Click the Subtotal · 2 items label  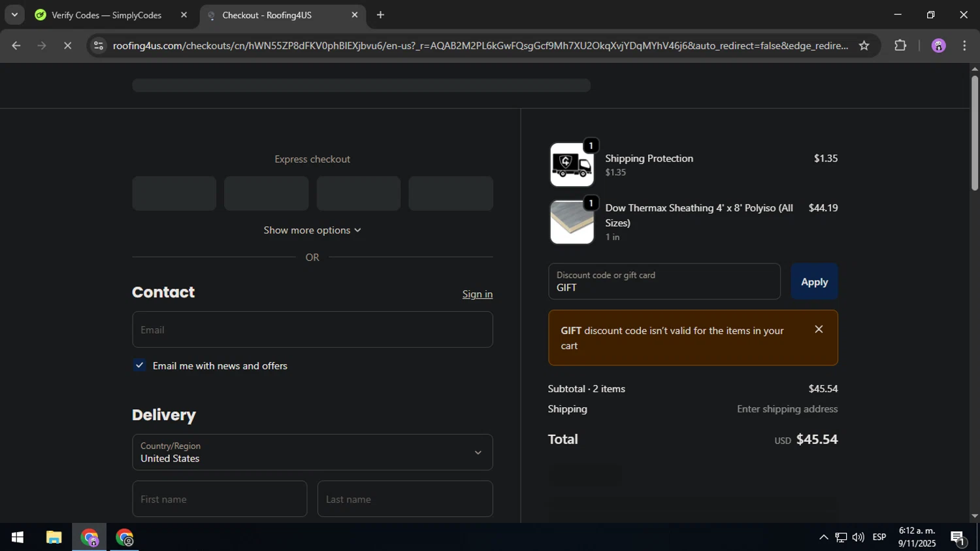tap(587, 388)
